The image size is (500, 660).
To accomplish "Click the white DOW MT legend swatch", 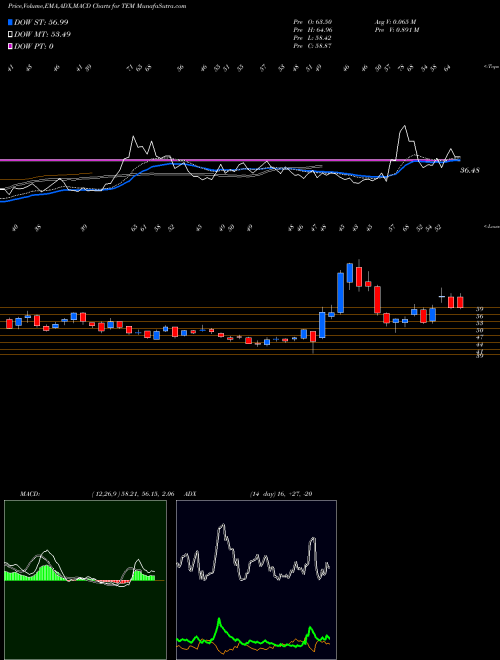I will pyautogui.click(x=11, y=35).
